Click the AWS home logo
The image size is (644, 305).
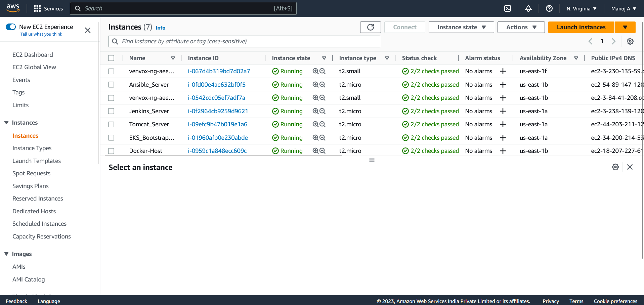(13, 8)
